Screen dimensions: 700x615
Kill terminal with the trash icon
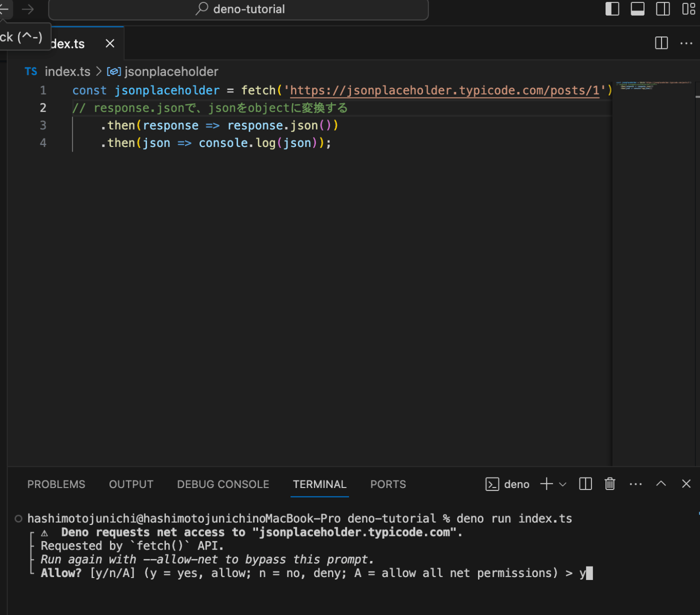[610, 484]
